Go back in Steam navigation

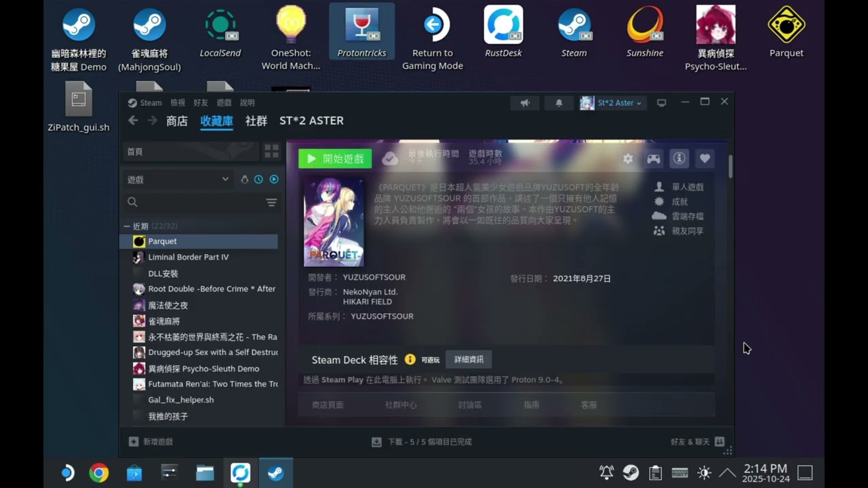tap(133, 121)
